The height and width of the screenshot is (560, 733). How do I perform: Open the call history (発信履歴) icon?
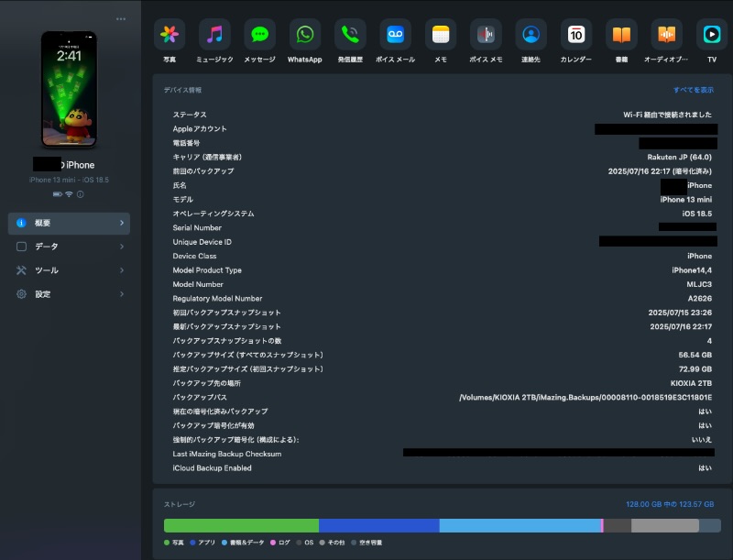click(x=350, y=35)
